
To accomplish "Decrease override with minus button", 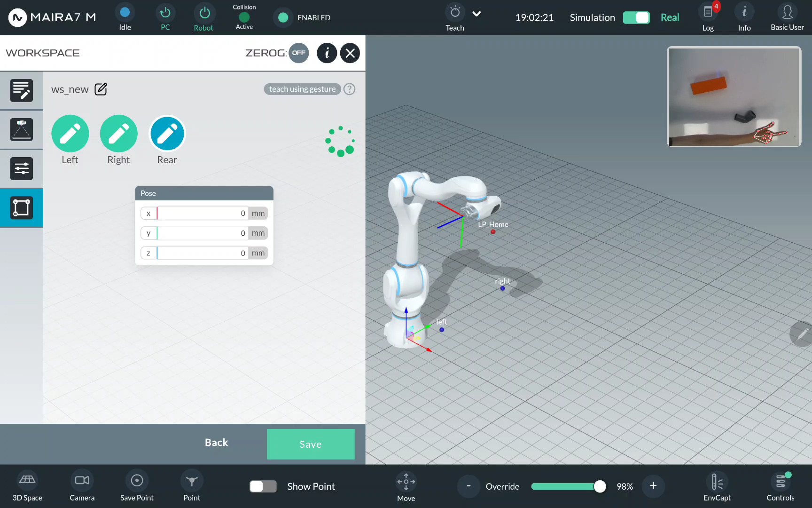I will [x=468, y=486].
